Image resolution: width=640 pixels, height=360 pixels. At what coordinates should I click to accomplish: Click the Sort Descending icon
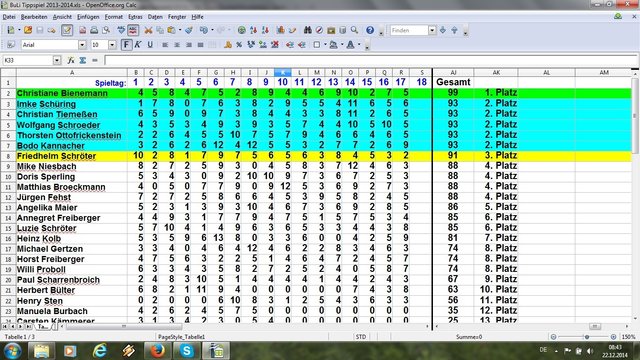(x=265, y=30)
